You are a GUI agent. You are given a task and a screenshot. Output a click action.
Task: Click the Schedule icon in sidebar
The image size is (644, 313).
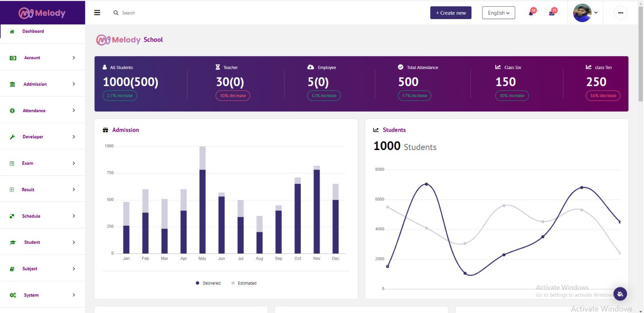(x=12, y=216)
